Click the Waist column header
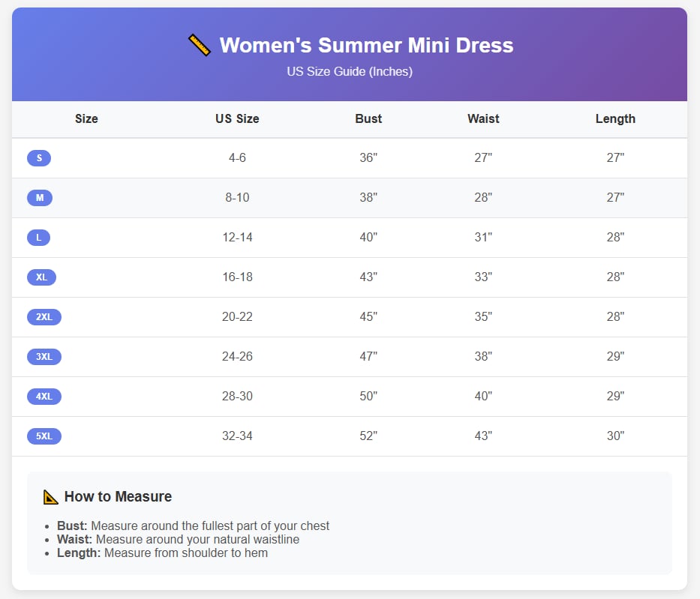 483,118
